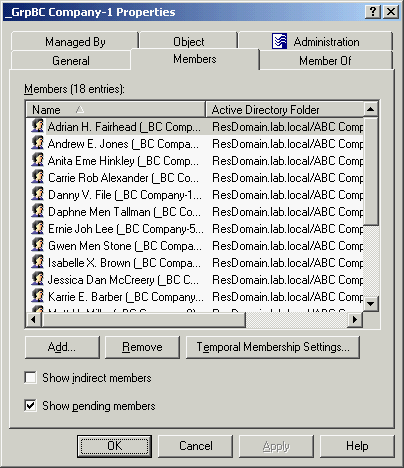The width and height of the screenshot is (404, 468).
Task: Click the Active Directory Folder column header
Action: click(285, 109)
